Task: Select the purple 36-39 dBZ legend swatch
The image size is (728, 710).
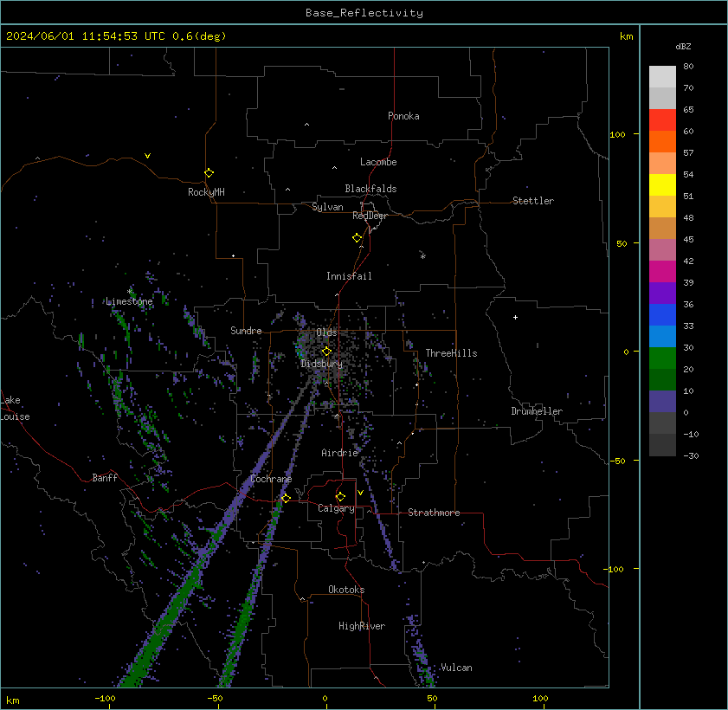Action: tap(662, 293)
